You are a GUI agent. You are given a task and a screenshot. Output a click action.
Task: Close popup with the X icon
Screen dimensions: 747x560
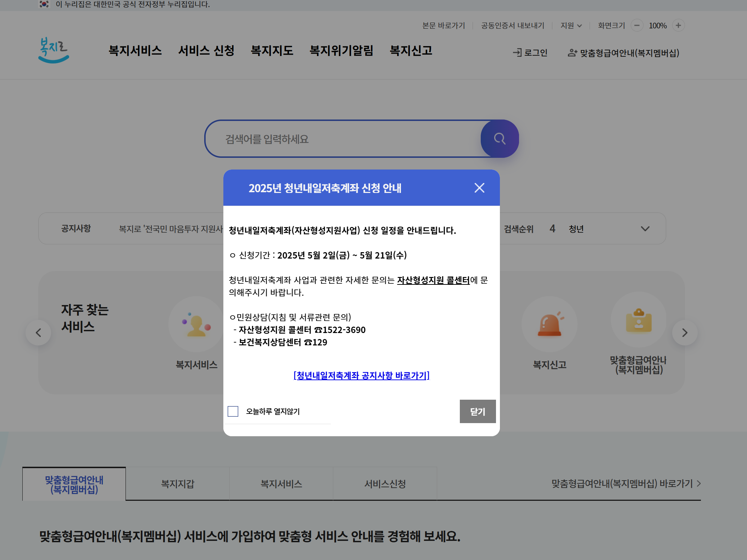coord(479,188)
